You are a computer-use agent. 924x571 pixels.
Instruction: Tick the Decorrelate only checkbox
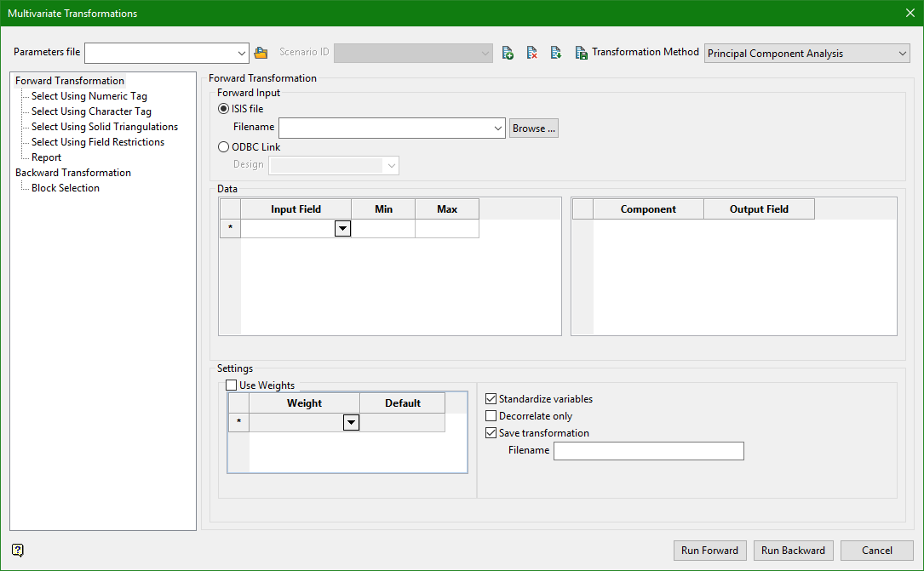tap(491, 416)
